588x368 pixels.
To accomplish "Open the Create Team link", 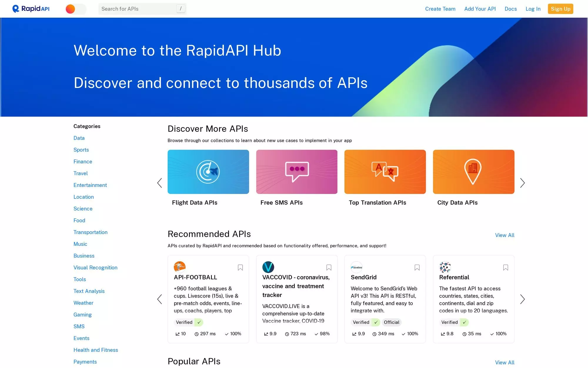I will coord(440,9).
